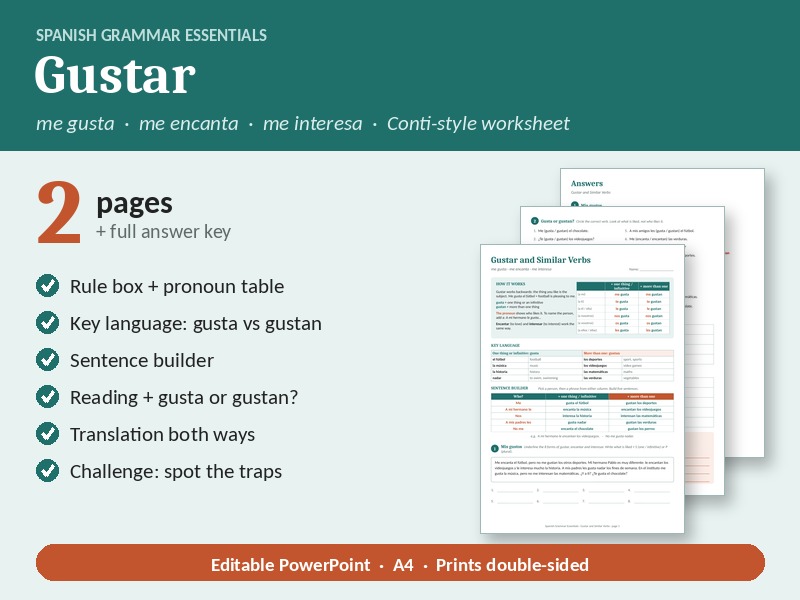
Task: Click the KEY LANGUAGE table on the worksheet
Action: 582,365
